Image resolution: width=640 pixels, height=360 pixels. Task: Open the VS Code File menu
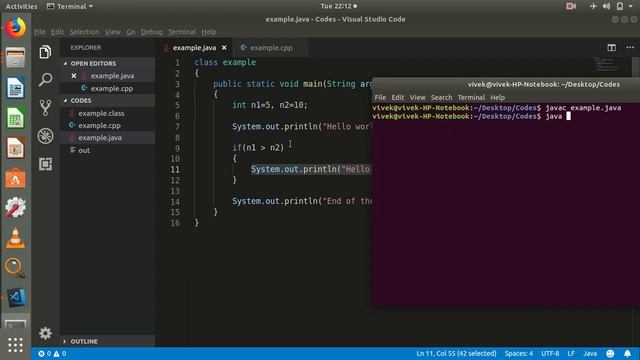coord(40,32)
